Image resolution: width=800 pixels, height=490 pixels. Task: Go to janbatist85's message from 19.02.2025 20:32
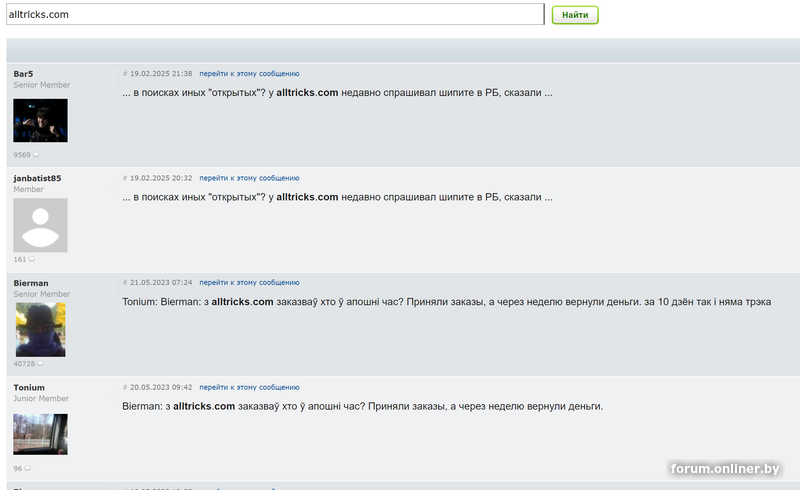click(x=249, y=178)
